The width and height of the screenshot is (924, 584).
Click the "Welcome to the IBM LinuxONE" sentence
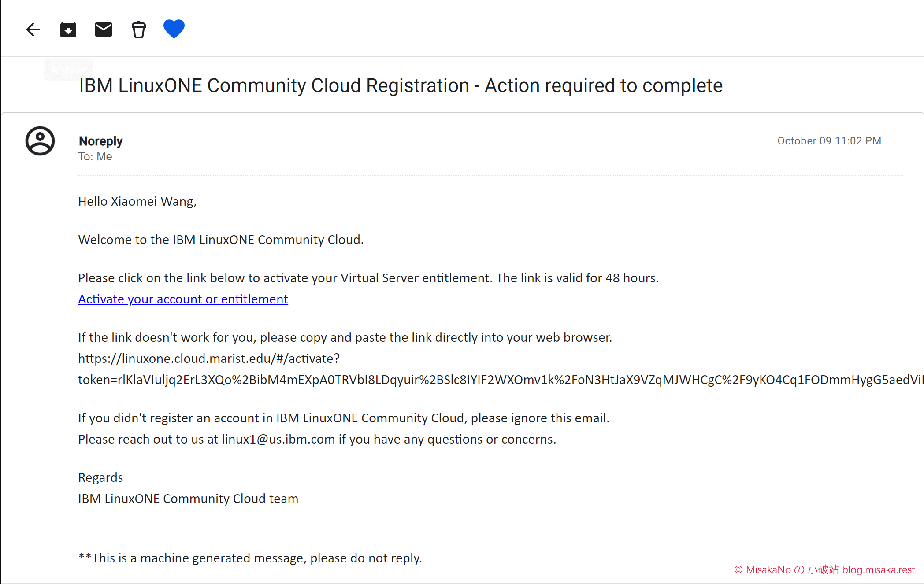point(221,240)
